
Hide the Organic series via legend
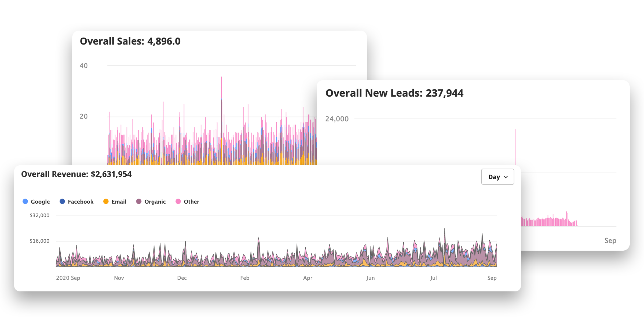155,202
